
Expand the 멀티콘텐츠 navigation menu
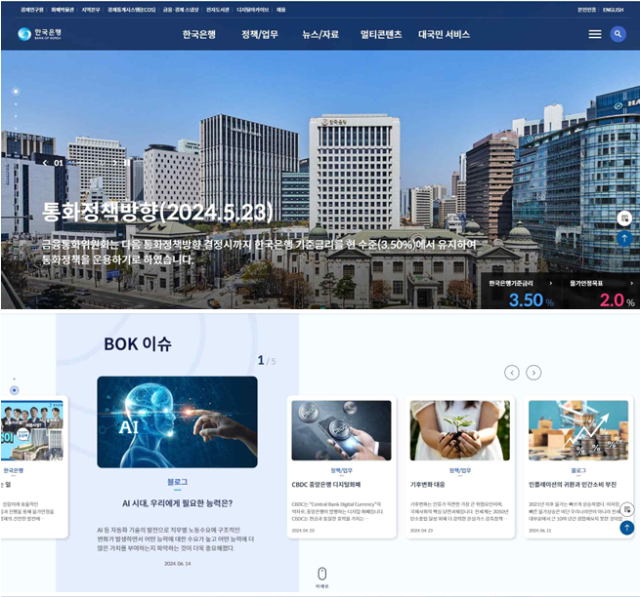pyautogui.click(x=381, y=34)
